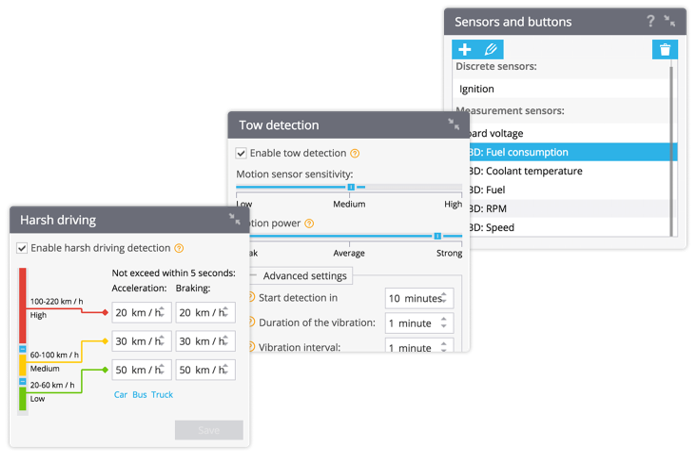
Task: Open help hint beside Enable tow detection
Action: pyautogui.click(x=355, y=153)
